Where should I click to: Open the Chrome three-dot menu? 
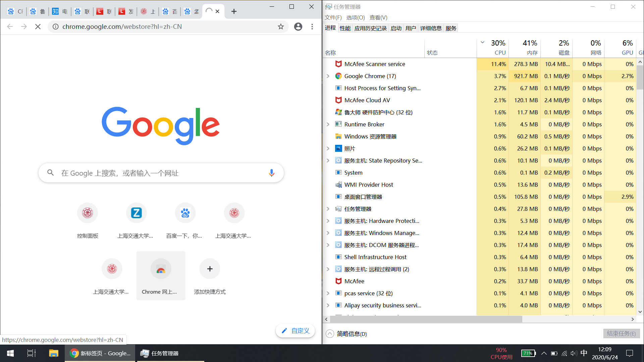tap(312, 26)
